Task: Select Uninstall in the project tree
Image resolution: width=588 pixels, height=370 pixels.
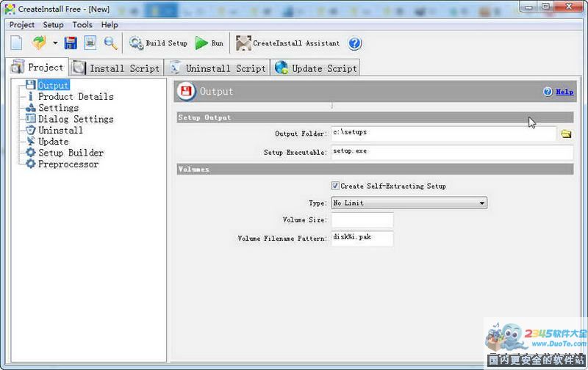Action: (x=60, y=131)
